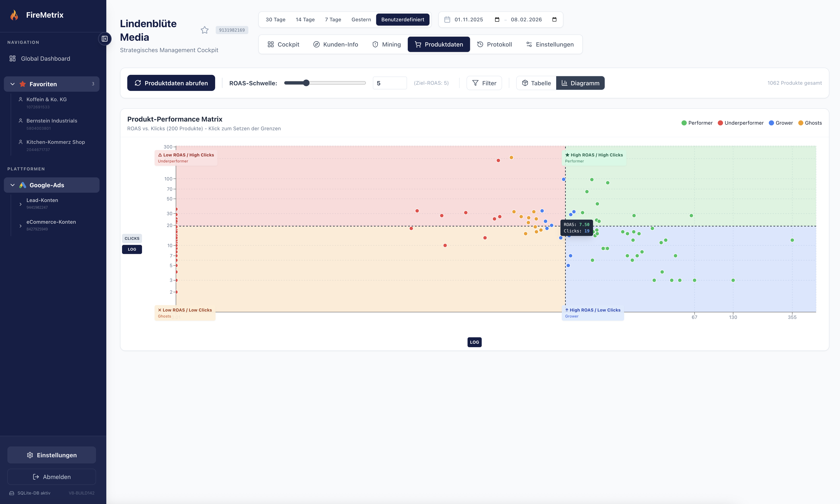Log out via the Abmelden button
Screen dimensions: 840x504
[52, 476]
